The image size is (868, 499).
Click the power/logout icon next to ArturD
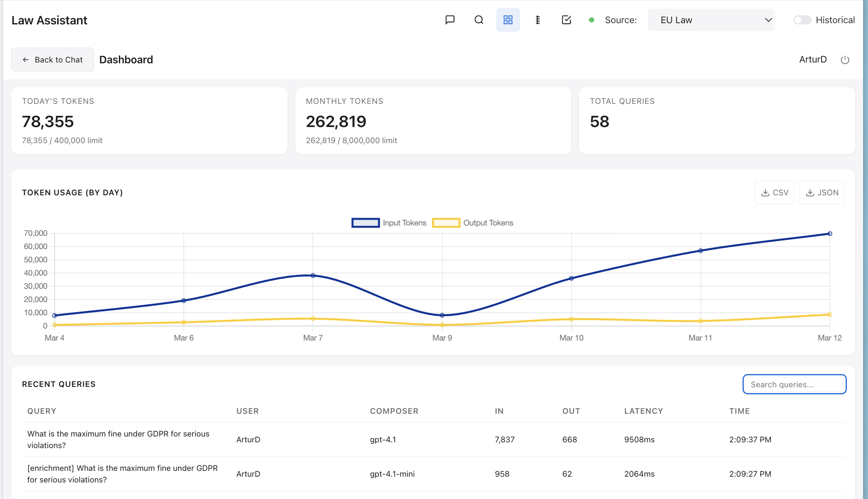[x=845, y=60]
